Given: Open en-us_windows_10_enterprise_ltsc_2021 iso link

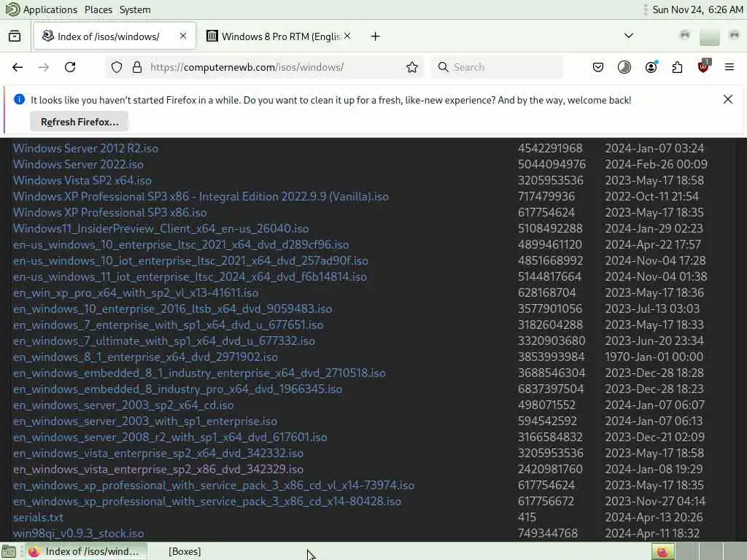Looking at the screenshot, I should tap(181, 245).
